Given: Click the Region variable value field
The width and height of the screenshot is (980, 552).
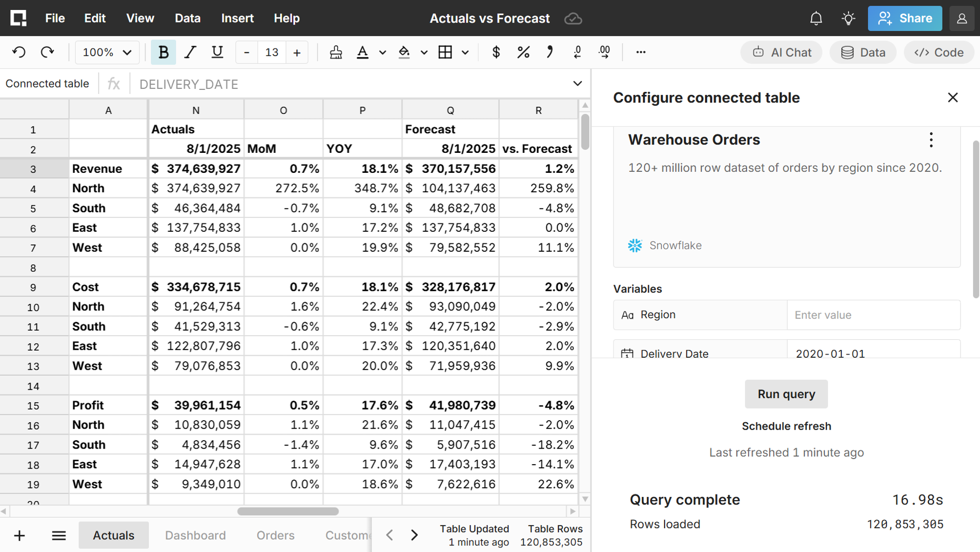Looking at the screenshot, I should coord(873,315).
